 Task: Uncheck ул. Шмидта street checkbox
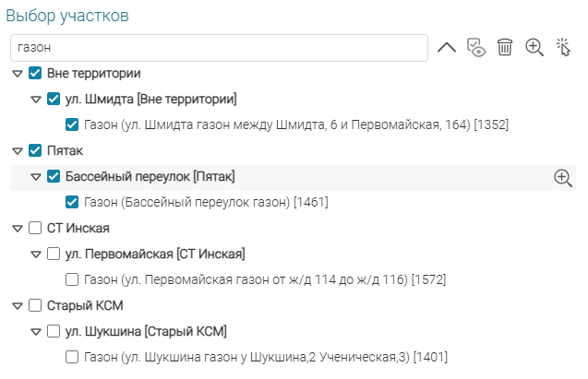click(54, 99)
